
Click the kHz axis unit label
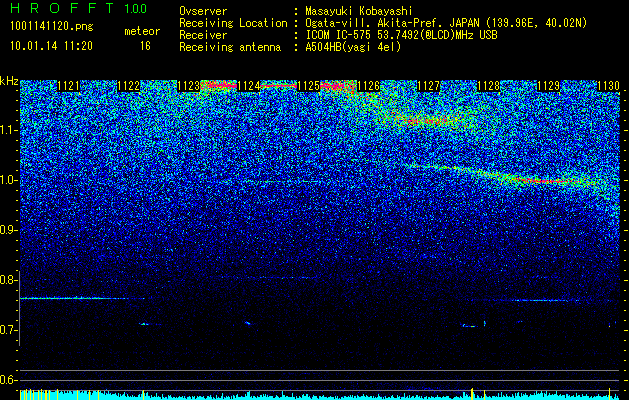click(x=9, y=81)
